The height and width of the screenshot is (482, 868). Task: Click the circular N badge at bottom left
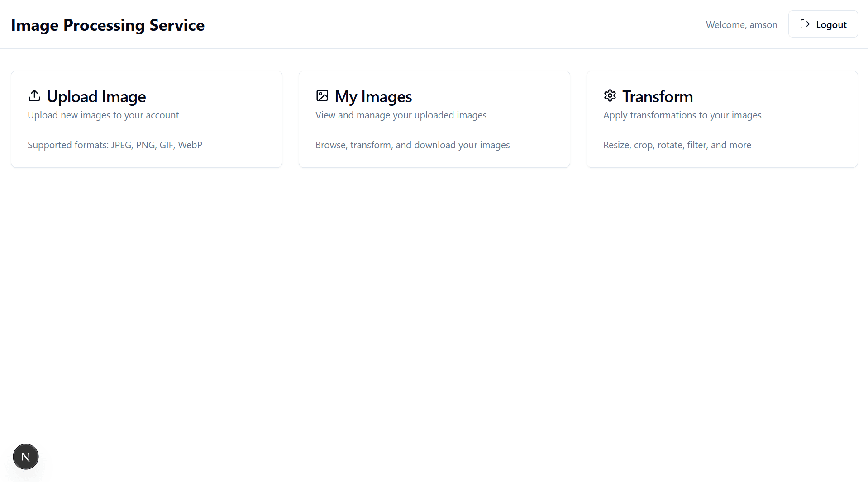coord(25,457)
